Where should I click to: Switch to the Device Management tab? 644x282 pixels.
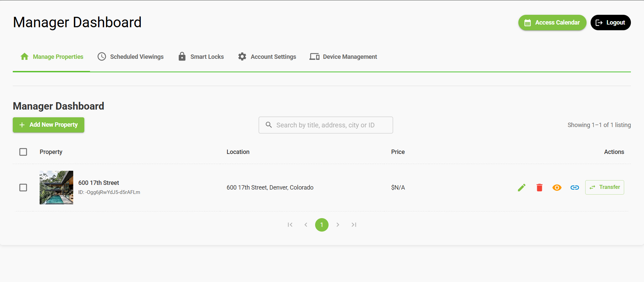coord(343,57)
